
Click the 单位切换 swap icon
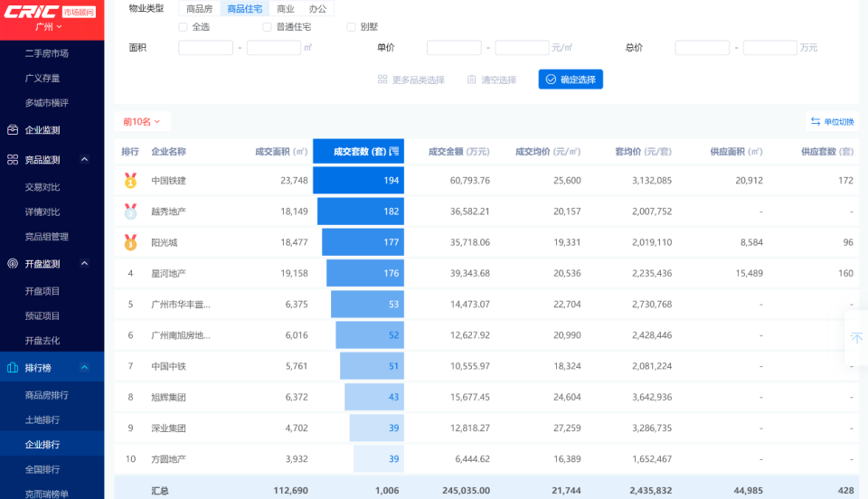click(x=816, y=121)
